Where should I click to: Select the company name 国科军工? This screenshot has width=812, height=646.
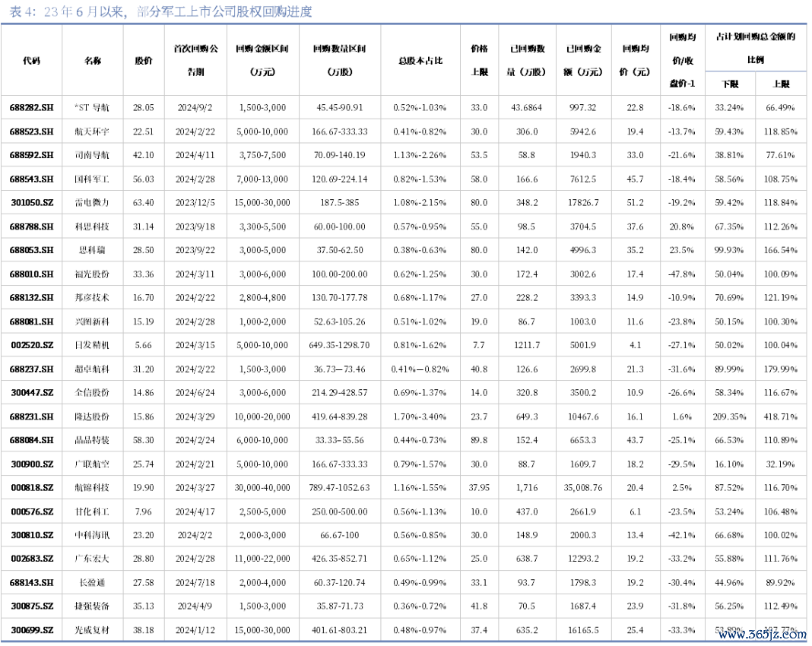point(92,179)
